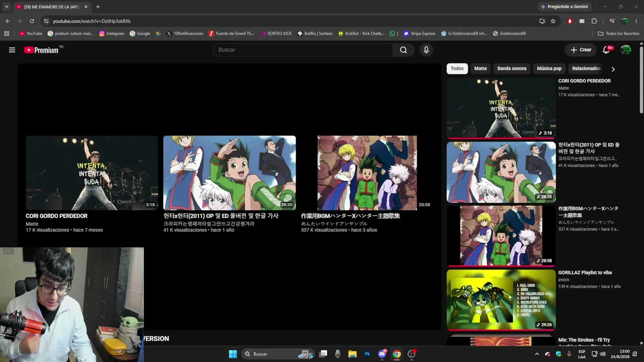
Task: Open CORI GORDO PERDEDOR endscreen thumbnail
Action: pyautogui.click(x=92, y=173)
